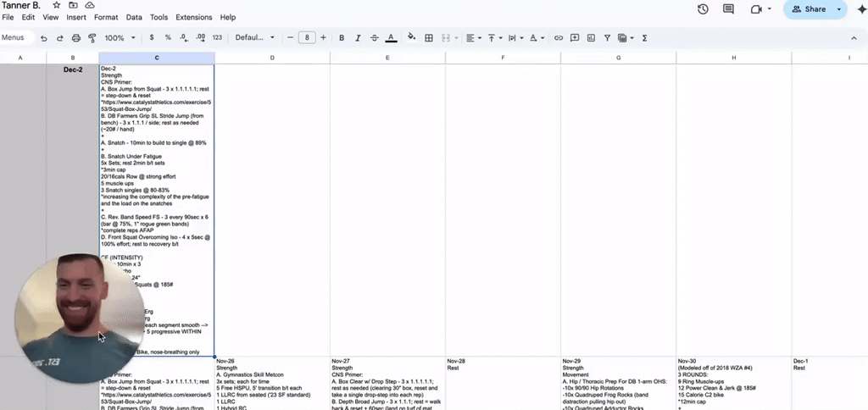The height and width of the screenshot is (410, 868).
Task: Open the File menu
Action: tap(8, 17)
